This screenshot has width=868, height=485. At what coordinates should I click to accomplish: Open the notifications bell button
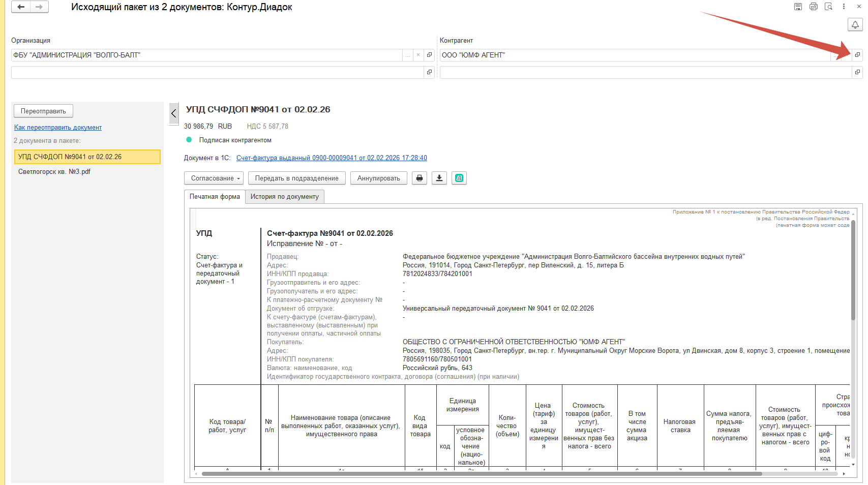(x=855, y=24)
